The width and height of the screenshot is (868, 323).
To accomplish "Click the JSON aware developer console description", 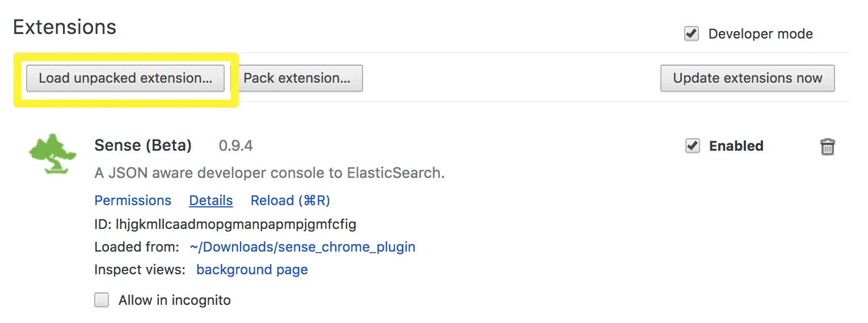I will pos(269,173).
